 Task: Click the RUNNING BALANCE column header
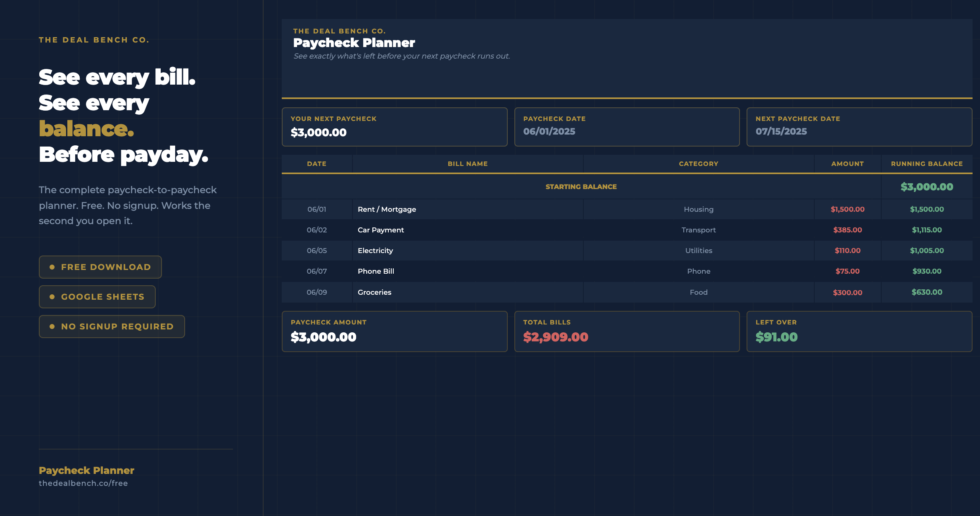pyautogui.click(x=927, y=164)
